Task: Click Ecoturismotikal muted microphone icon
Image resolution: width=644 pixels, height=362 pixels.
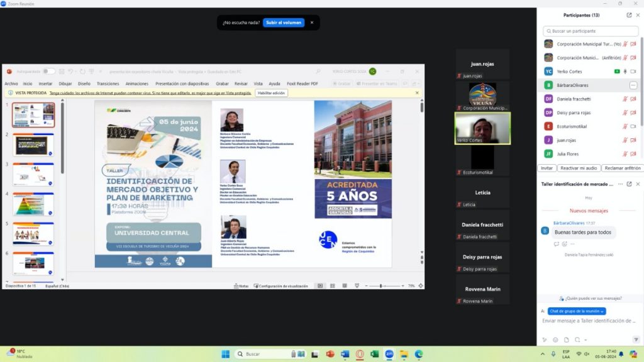Action: coord(625,126)
